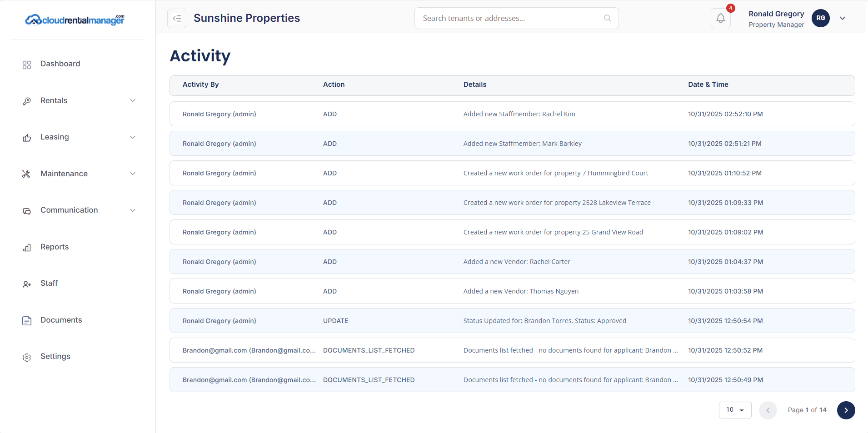
Task: Expand the Maintenance section chevron
Action: click(133, 174)
